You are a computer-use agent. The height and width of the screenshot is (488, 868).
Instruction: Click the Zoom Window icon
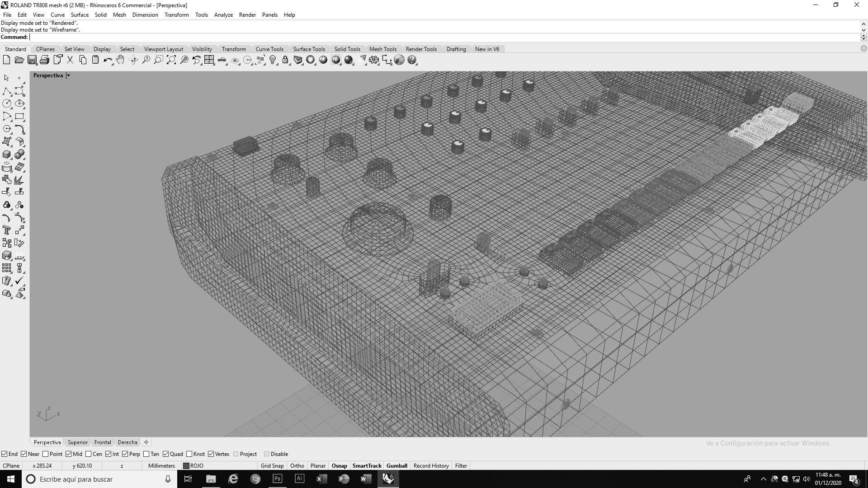pos(158,60)
